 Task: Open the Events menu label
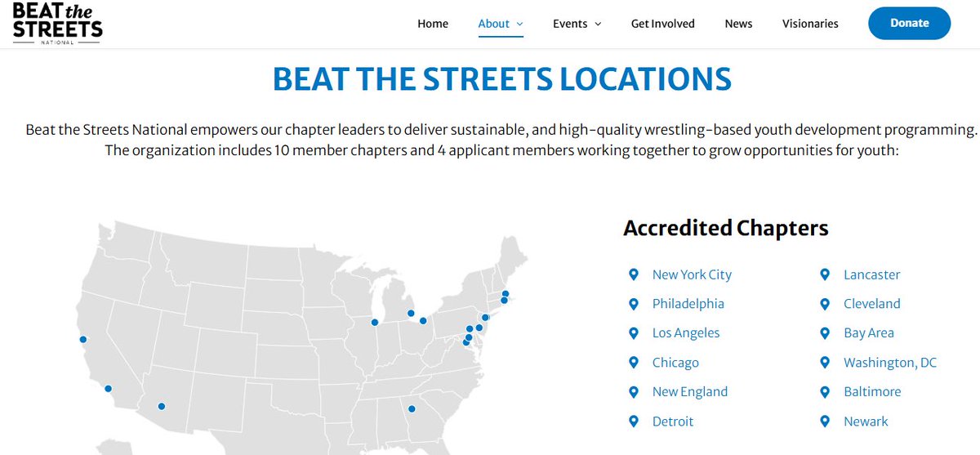pos(570,24)
